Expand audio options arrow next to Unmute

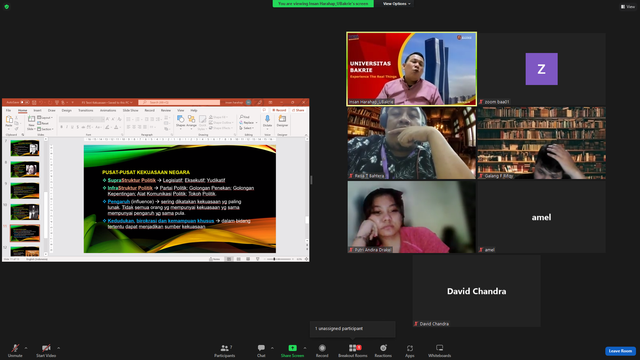26,348
